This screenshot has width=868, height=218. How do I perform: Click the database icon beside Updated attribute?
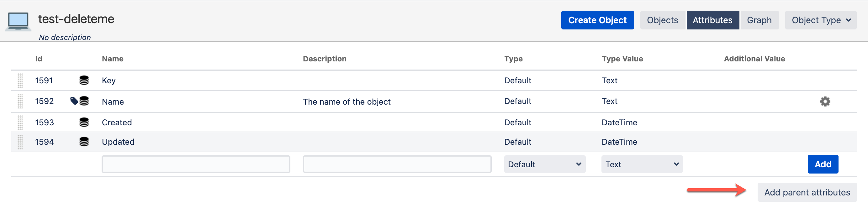(84, 142)
